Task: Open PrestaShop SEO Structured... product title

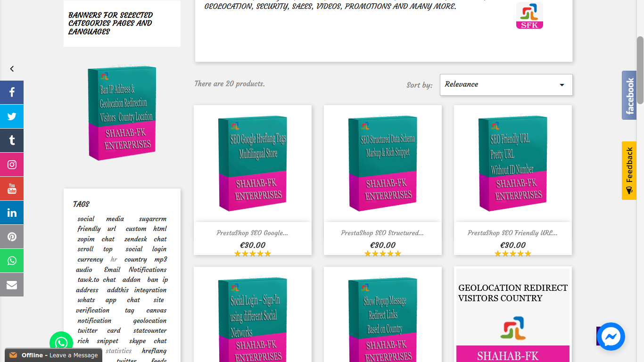Action: (x=382, y=233)
